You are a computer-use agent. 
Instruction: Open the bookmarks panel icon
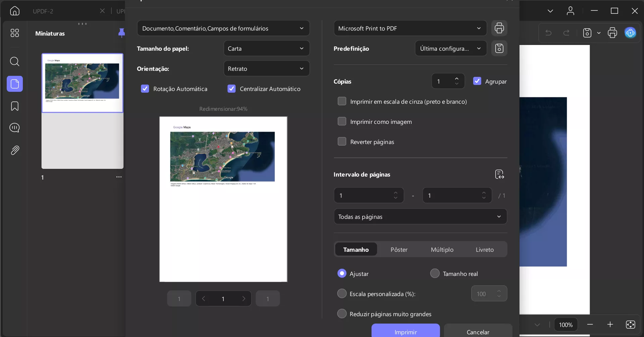coord(15,106)
